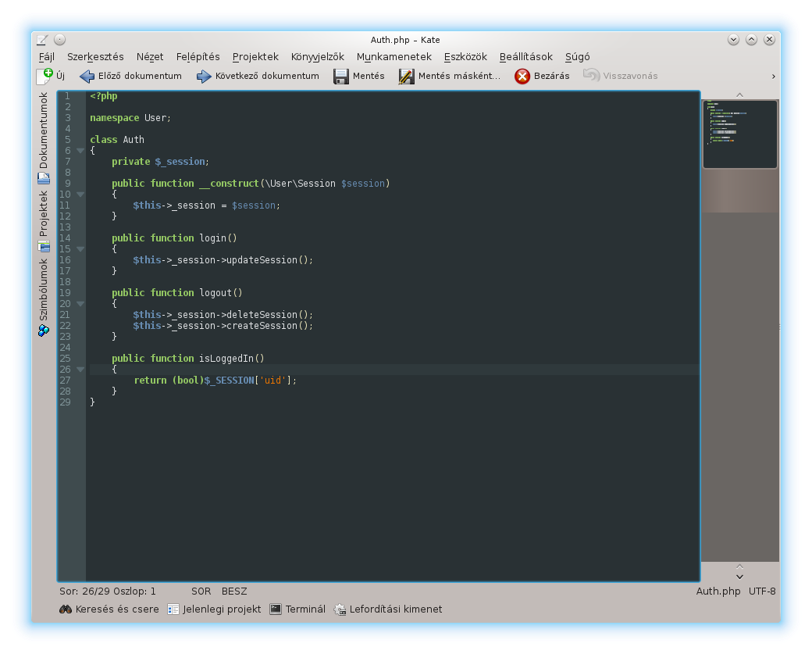Go to previous document with blue left arrow
The width and height of the screenshot is (812, 654).
point(87,76)
